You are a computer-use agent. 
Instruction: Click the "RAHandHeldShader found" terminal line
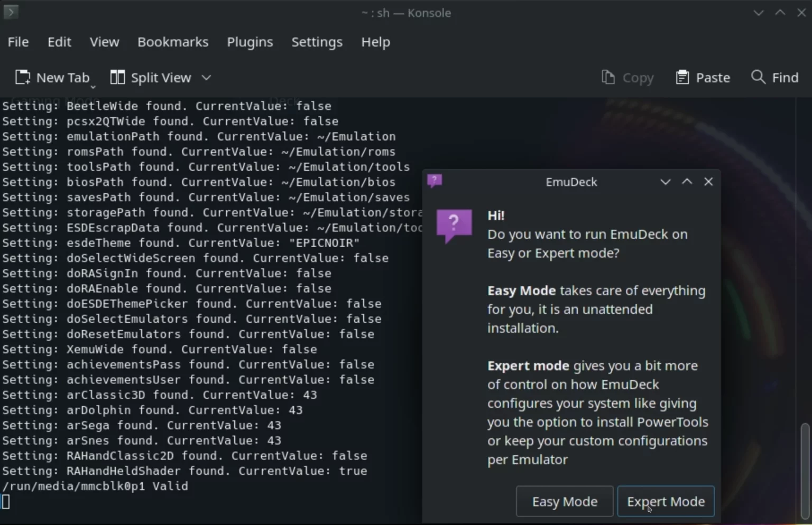pos(184,471)
